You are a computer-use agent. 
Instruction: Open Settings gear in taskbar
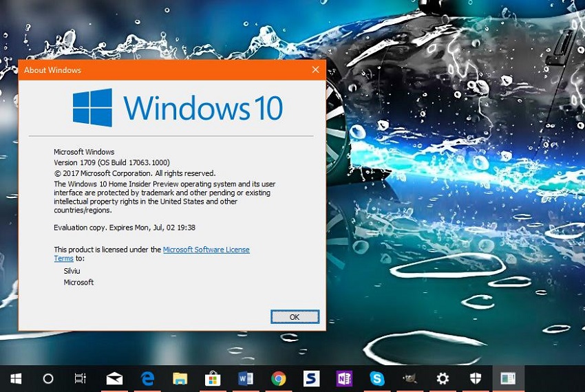(443, 378)
